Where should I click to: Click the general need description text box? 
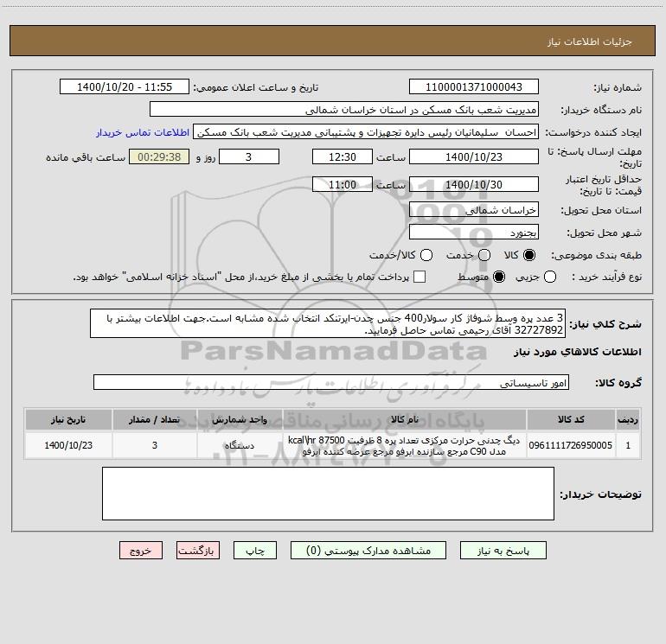tap(328, 323)
